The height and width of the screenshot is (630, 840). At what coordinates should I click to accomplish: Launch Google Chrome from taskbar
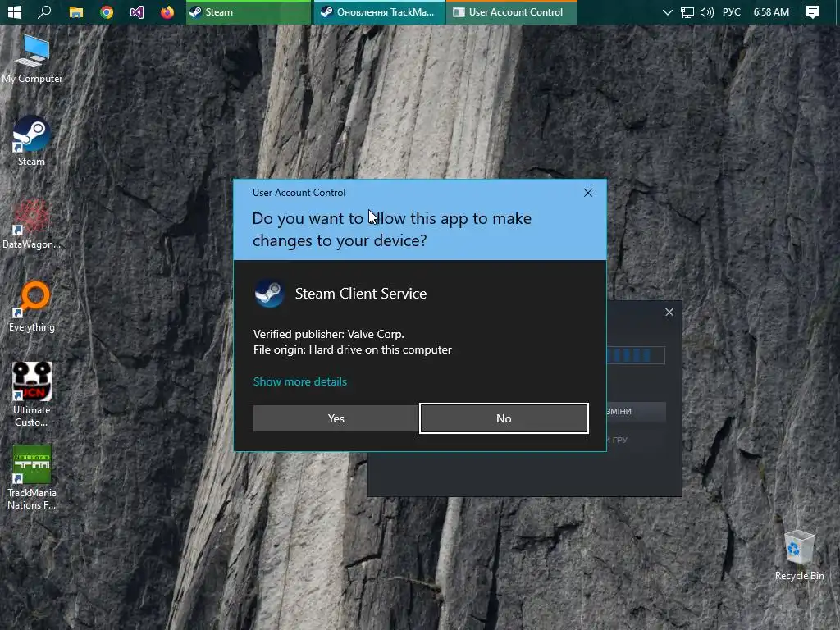click(107, 11)
